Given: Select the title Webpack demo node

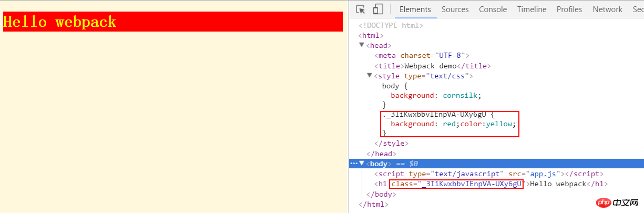Looking at the screenshot, I should tap(432, 66).
